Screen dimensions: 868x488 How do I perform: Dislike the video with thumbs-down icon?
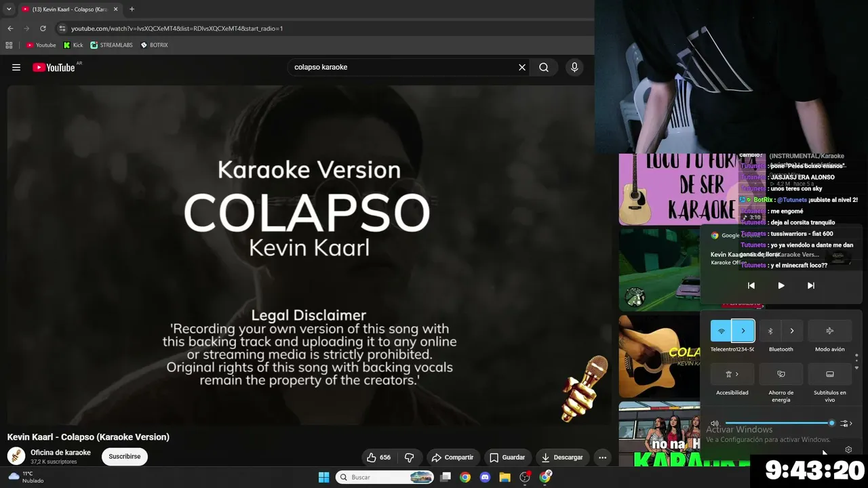pyautogui.click(x=409, y=457)
